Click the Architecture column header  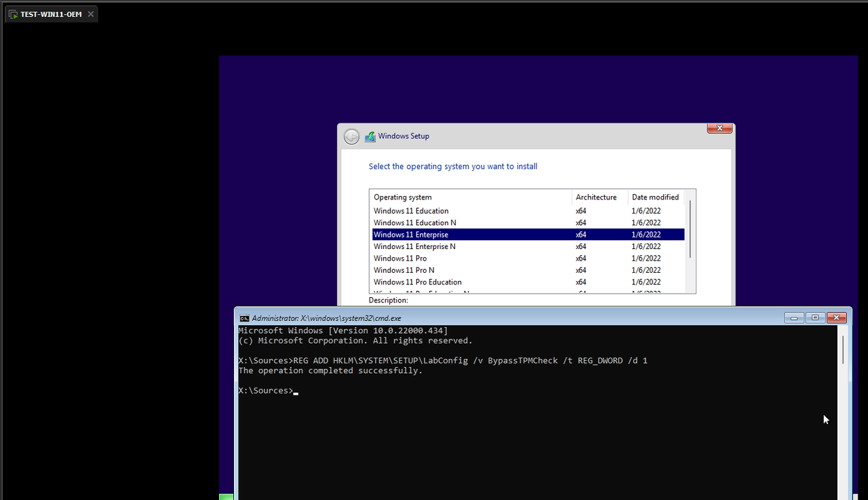click(x=600, y=197)
